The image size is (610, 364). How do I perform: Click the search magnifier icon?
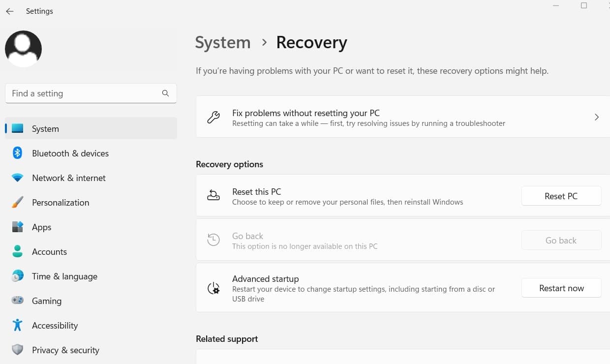[x=165, y=93]
